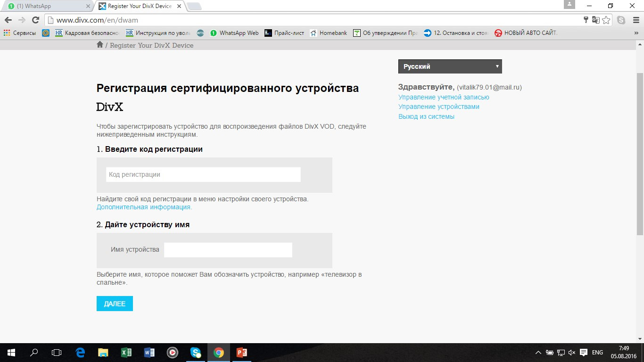
Task: Open the Action Center notifications icon
Action: pyautogui.click(x=584, y=353)
